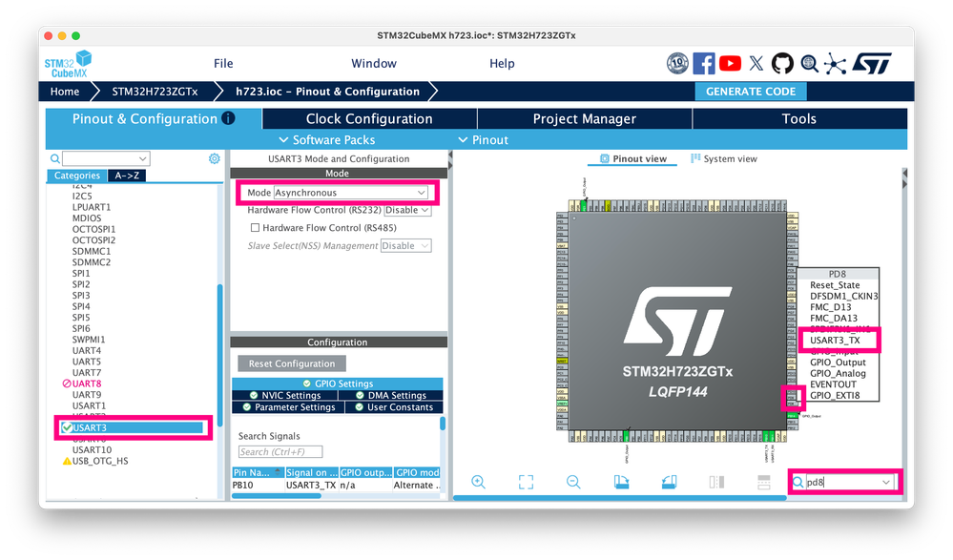This screenshot has width=953, height=560.
Task: Switch to Clock Configuration tab
Action: pyautogui.click(x=369, y=118)
